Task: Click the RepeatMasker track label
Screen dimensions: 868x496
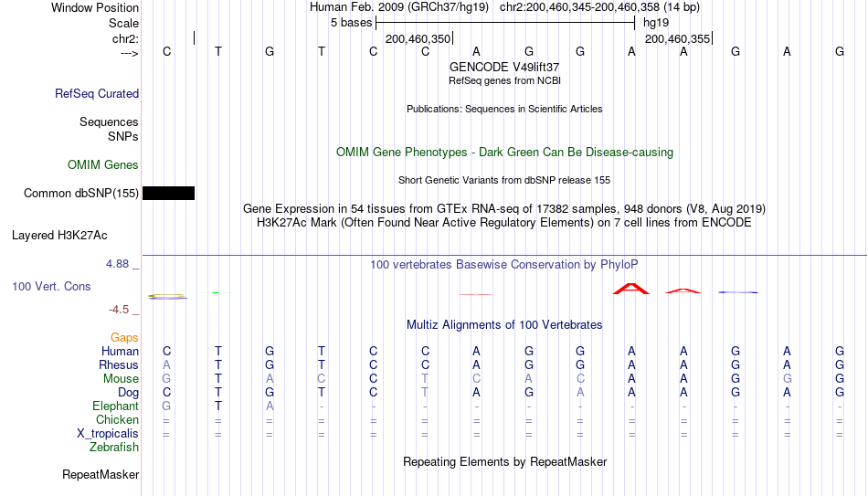Action: pyautogui.click(x=101, y=474)
